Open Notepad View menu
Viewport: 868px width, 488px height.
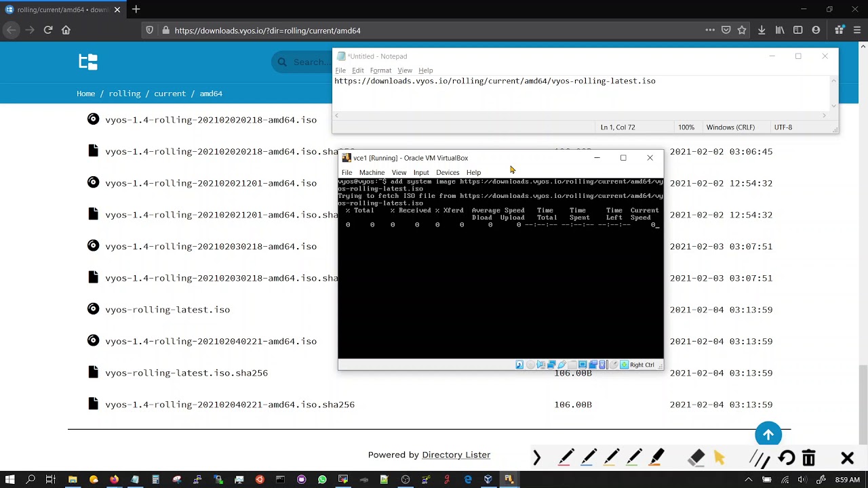pyautogui.click(x=405, y=70)
